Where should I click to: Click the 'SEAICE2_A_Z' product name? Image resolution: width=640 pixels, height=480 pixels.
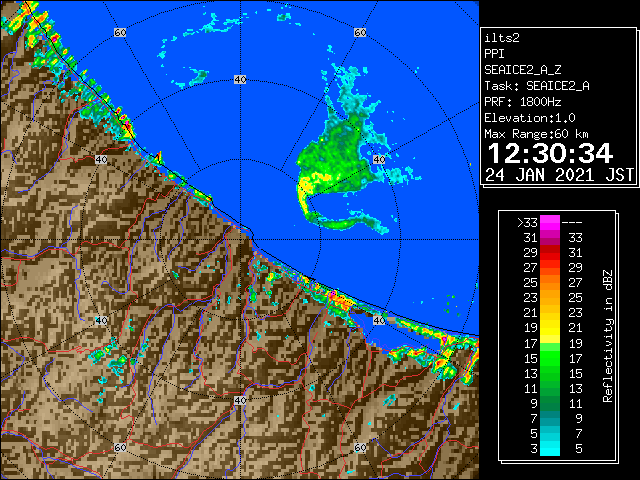tap(523, 70)
